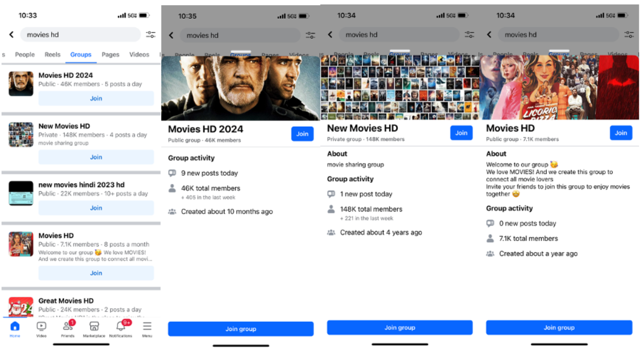644x361 pixels.
Task: Tap filter icon beside search on results list
Action: tap(150, 35)
